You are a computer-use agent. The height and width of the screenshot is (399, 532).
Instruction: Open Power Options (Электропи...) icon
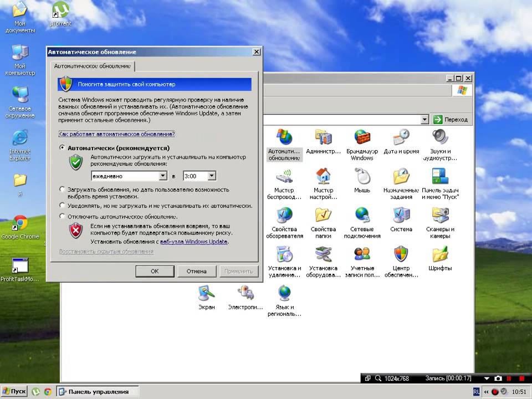(245, 298)
